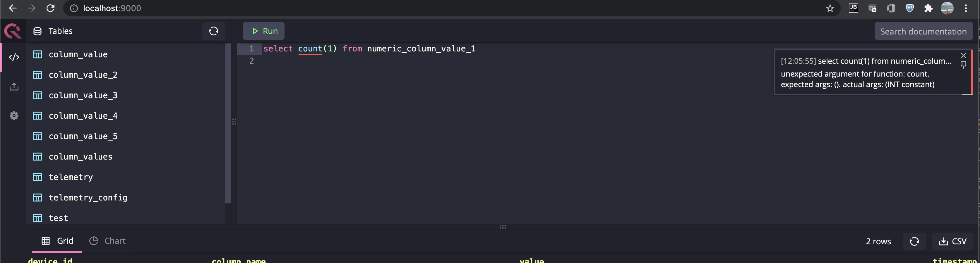Close the error notification

coord(963,56)
